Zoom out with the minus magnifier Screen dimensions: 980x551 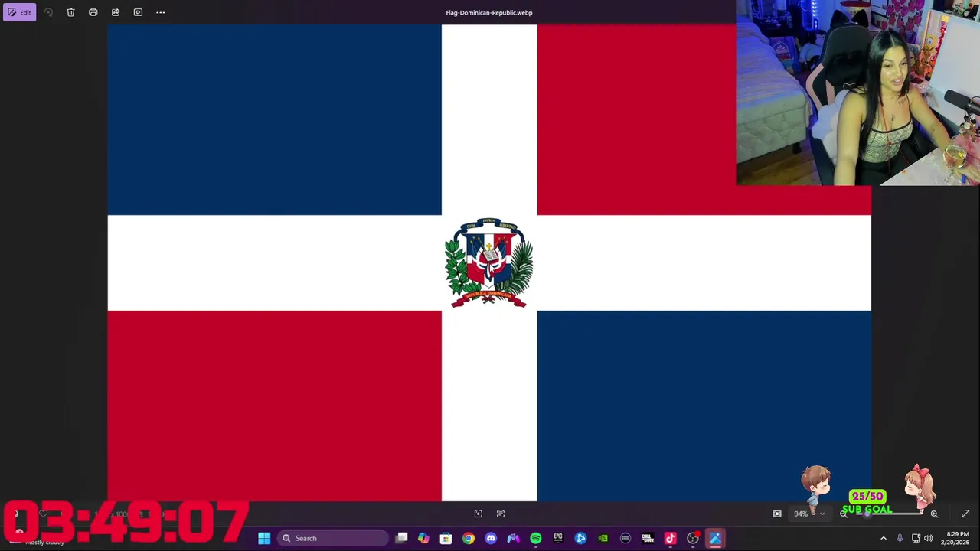pos(843,514)
